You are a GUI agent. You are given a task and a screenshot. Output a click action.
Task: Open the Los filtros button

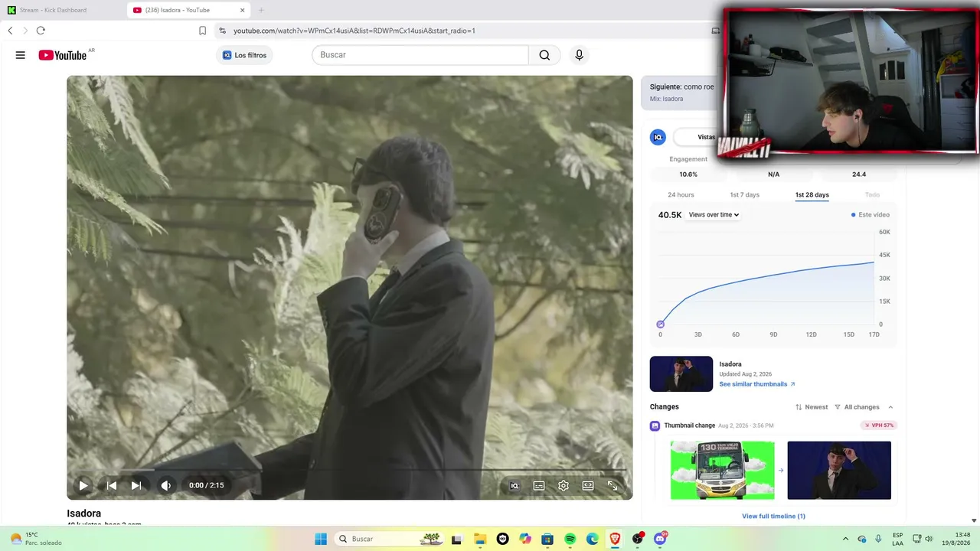point(245,55)
